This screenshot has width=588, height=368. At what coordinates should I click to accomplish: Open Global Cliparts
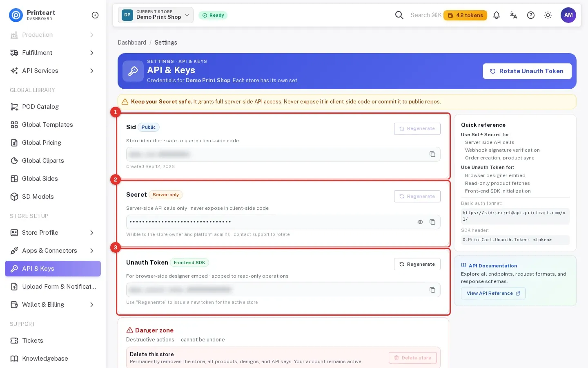click(x=53, y=161)
